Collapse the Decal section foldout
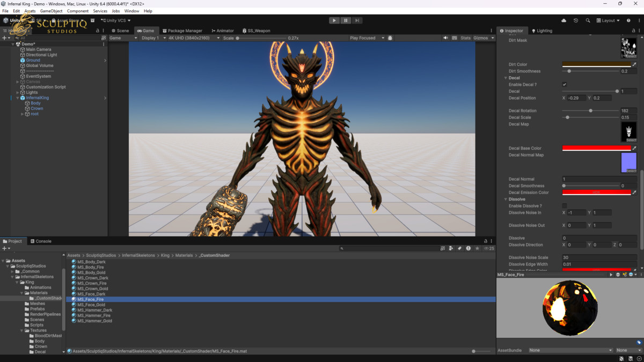The height and width of the screenshot is (362, 644). pos(506,78)
